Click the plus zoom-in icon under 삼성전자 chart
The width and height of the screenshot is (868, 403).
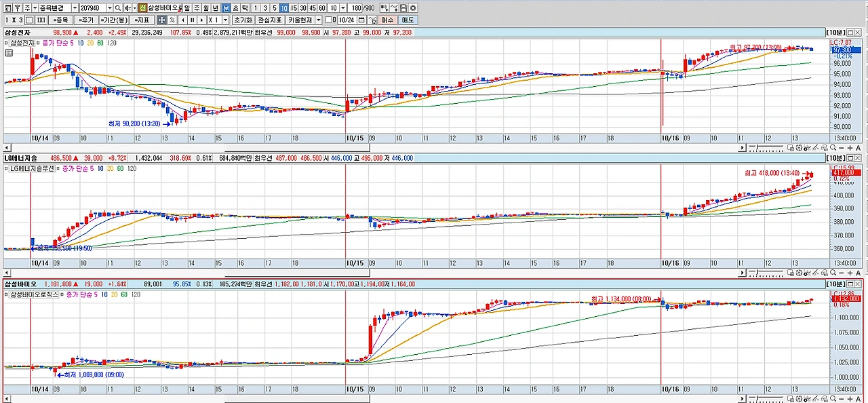coord(850,148)
